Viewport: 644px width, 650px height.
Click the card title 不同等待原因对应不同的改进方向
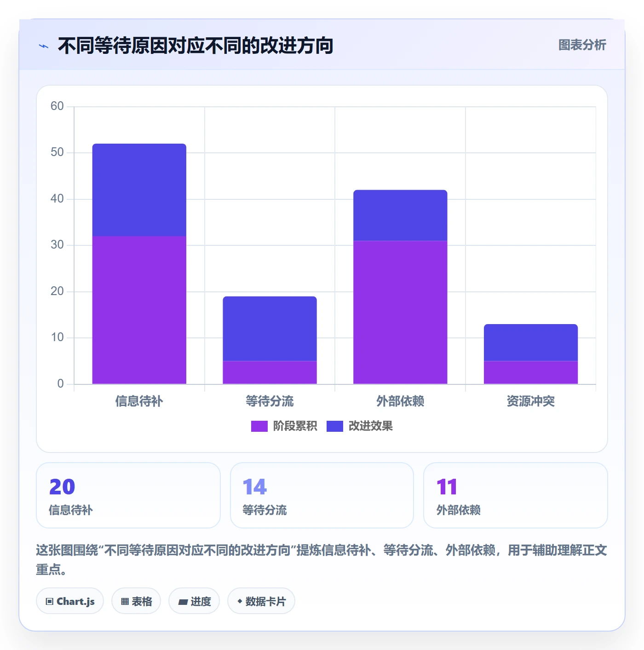195,46
